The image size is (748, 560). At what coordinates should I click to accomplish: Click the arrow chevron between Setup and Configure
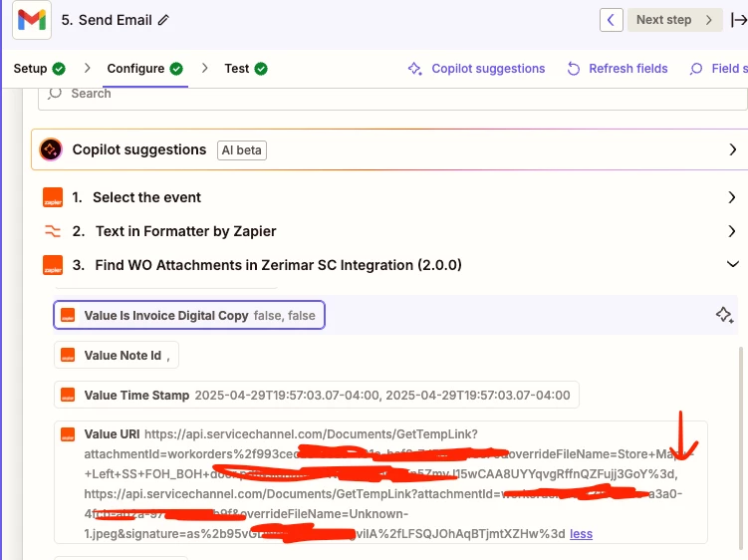point(87,69)
